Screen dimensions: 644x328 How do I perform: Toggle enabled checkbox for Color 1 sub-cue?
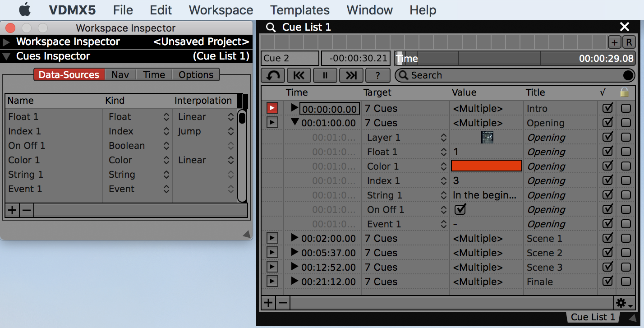(x=607, y=166)
